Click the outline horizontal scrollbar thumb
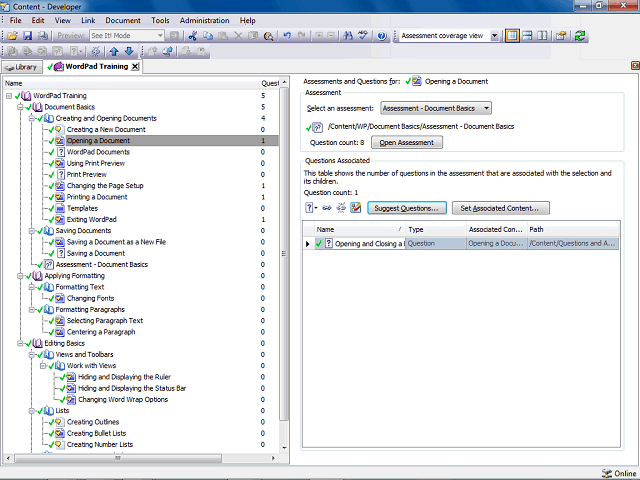 click(x=118, y=458)
